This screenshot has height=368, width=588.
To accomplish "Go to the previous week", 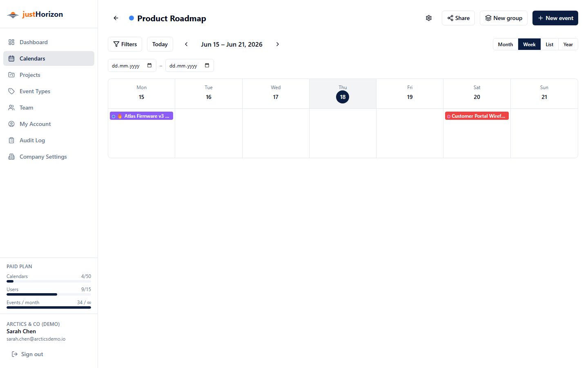I will point(186,44).
